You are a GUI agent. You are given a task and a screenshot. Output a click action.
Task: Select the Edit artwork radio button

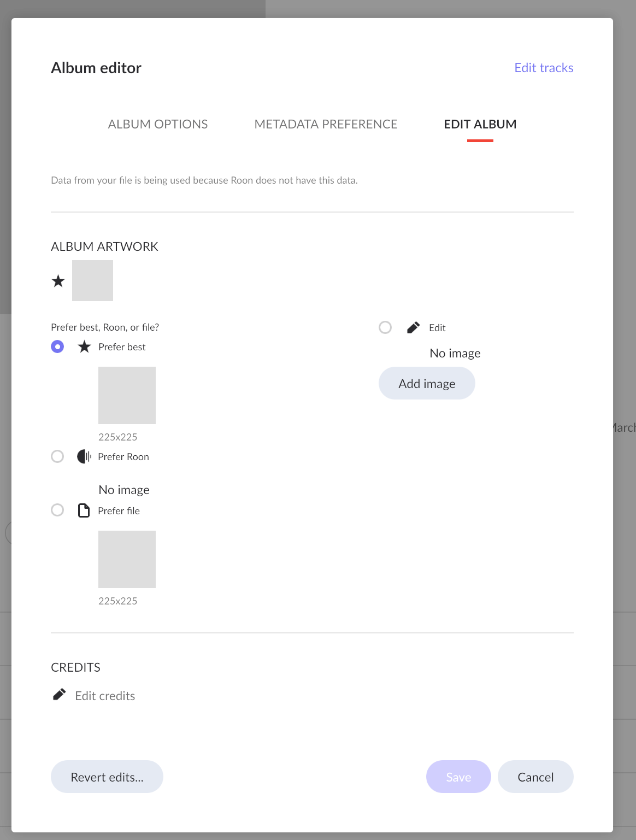click(x=385, y=327)
